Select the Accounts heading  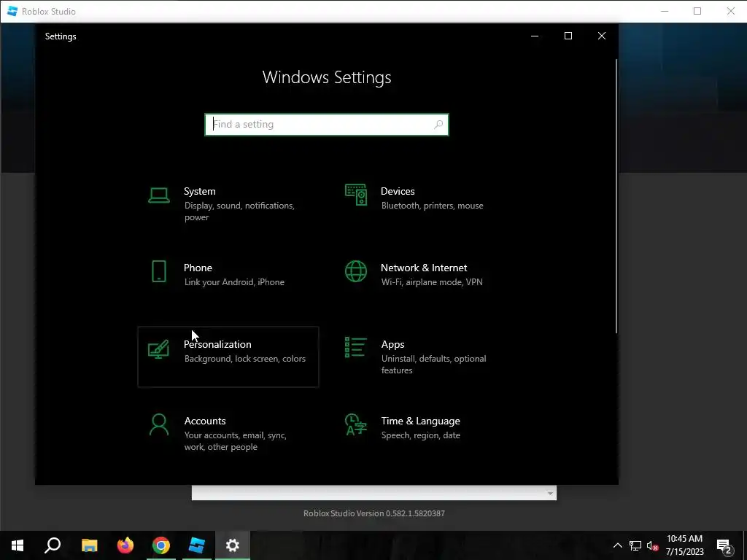pos(205,421)
